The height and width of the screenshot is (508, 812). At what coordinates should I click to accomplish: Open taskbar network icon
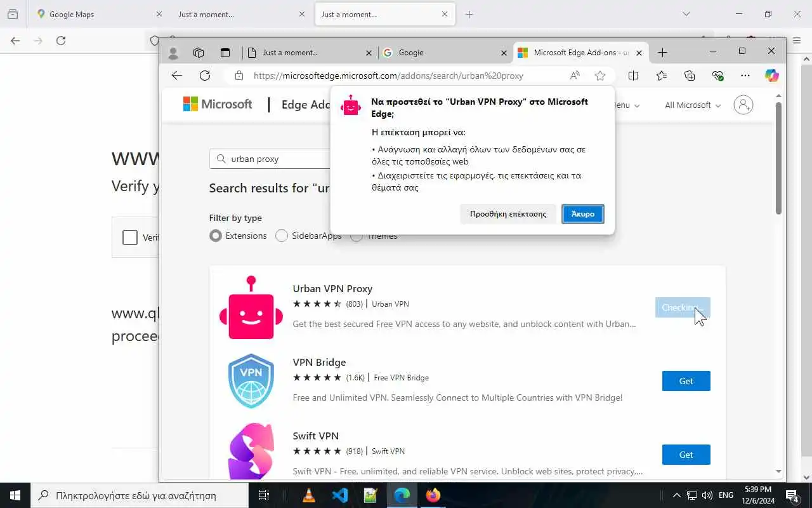click(692, 495)
